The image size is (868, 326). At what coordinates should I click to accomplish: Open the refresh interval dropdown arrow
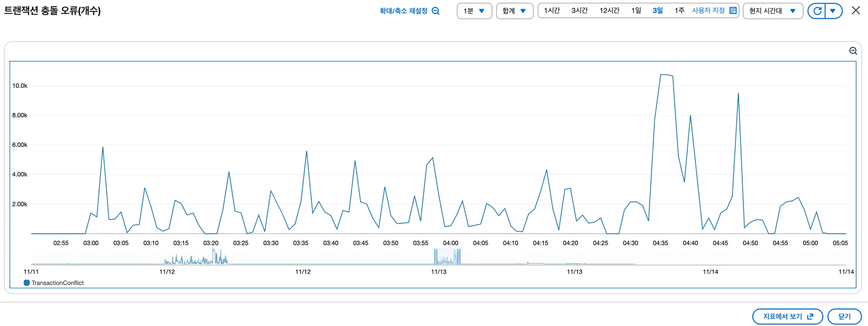(833, 11)
